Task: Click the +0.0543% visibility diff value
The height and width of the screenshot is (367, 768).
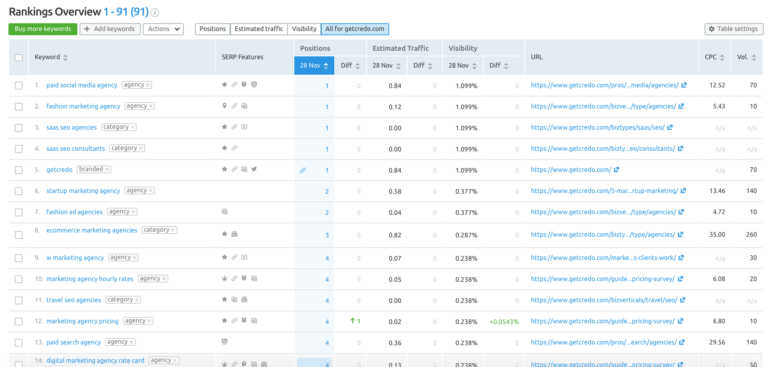Action: click(504, 322)
